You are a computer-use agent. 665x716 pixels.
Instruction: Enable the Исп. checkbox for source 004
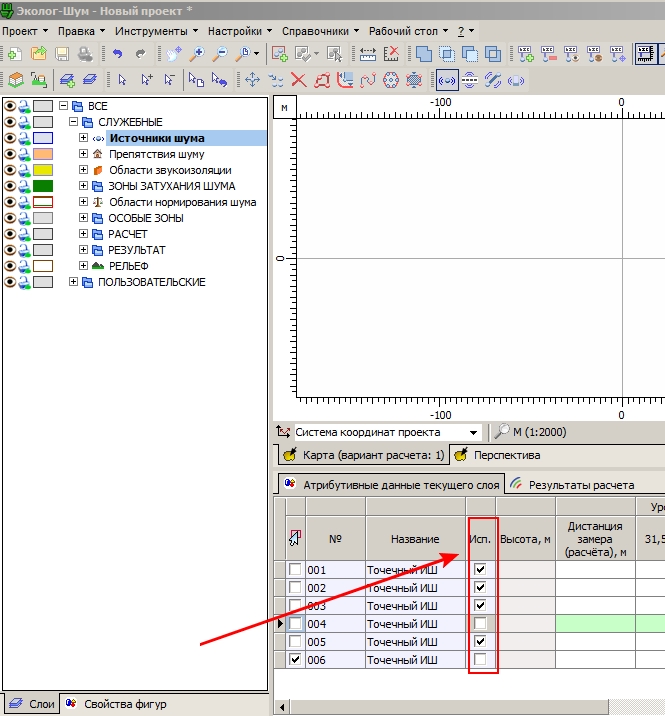pos(481,623)
